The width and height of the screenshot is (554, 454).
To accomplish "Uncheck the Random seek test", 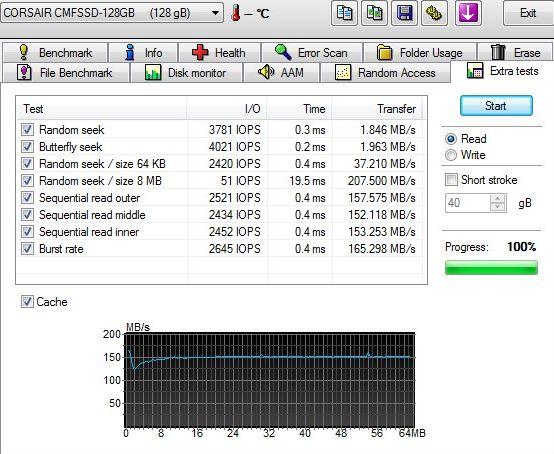I will pos(27,130).
